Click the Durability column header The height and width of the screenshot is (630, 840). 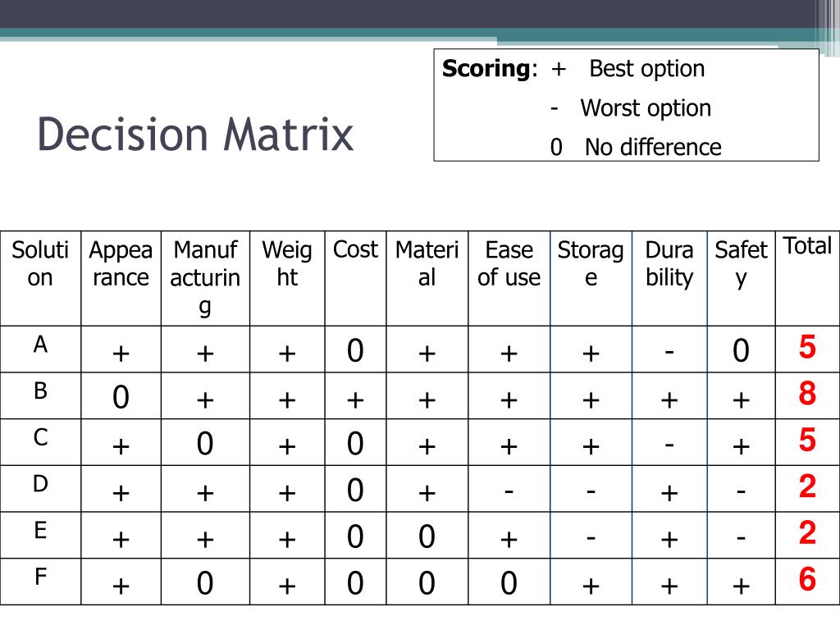pyautogui.click(x=669, y=279)
